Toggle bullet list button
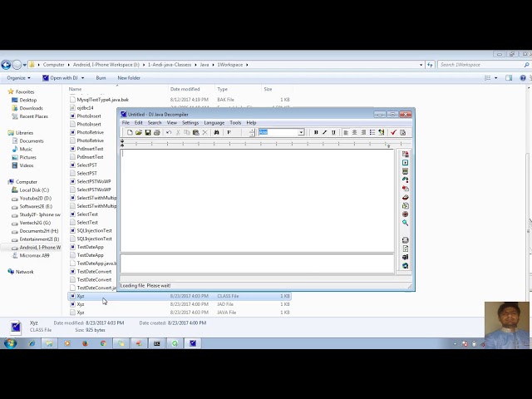The height and width of the screenshot is (399, 532). click(x=372, y=132)
